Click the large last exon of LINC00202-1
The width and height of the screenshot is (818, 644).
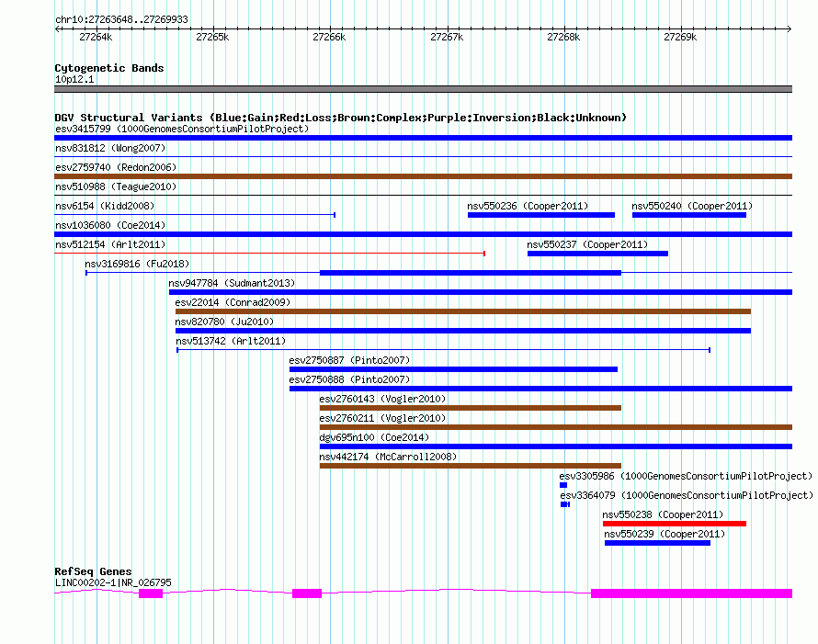tap(691, 593)
